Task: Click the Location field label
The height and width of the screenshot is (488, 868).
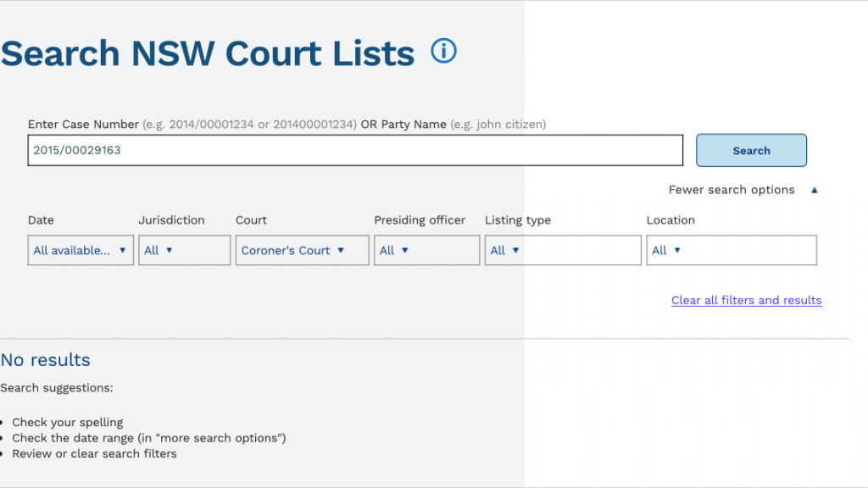Action: 670,220
